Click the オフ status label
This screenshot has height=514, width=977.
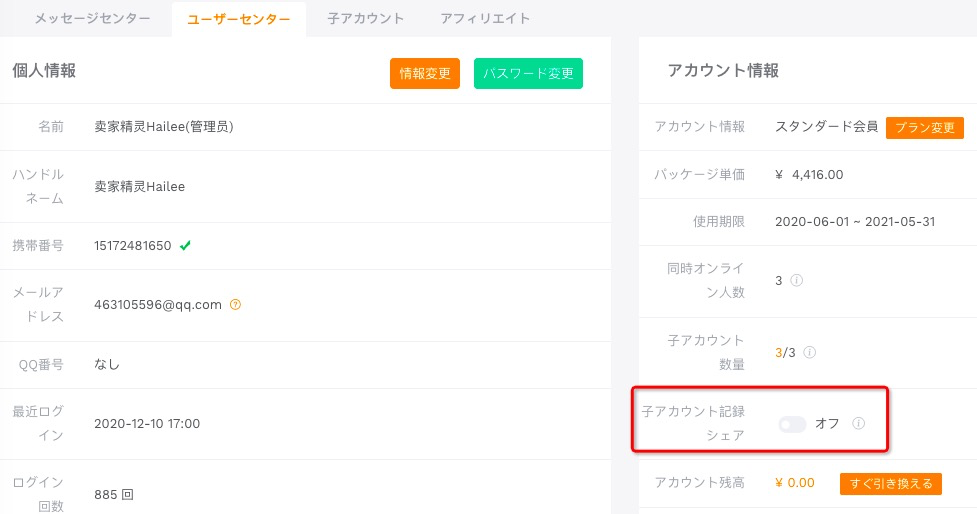point(827,424)
